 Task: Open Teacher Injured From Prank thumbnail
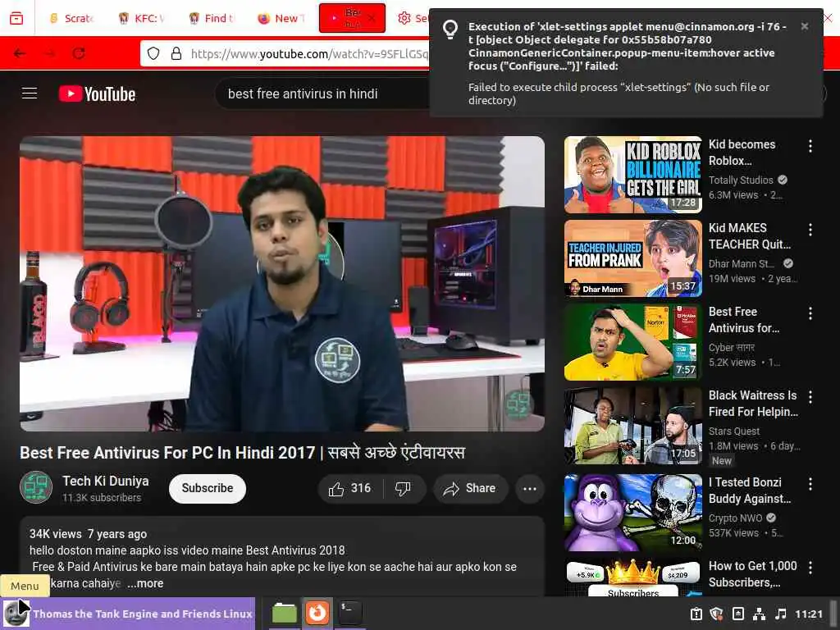point(632,258)
